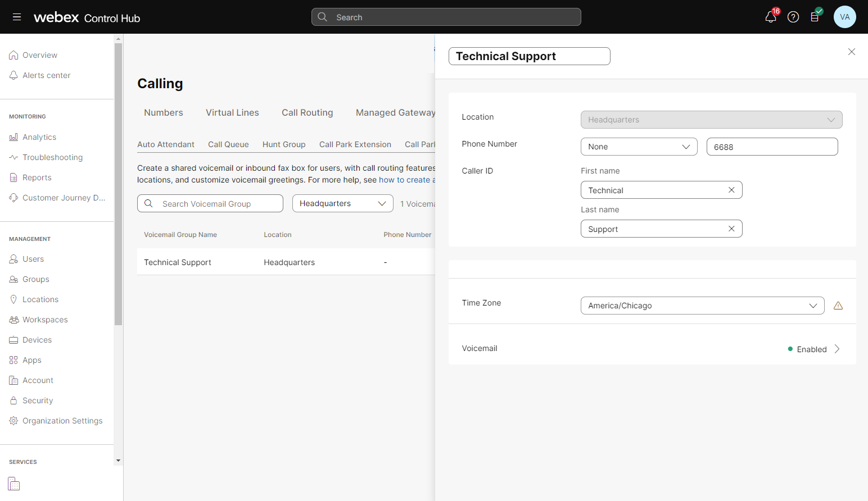Open the Users management link
The width and height of the screenshot is (868, 501).
tap(33, 259)
